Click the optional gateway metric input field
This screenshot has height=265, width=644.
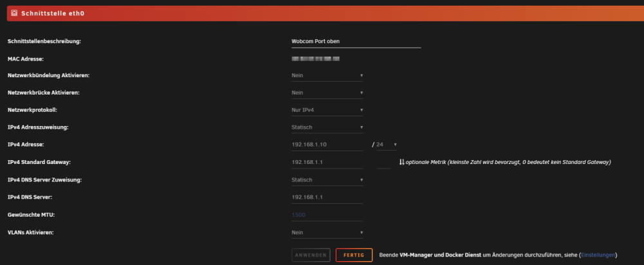tap(384, 163)
